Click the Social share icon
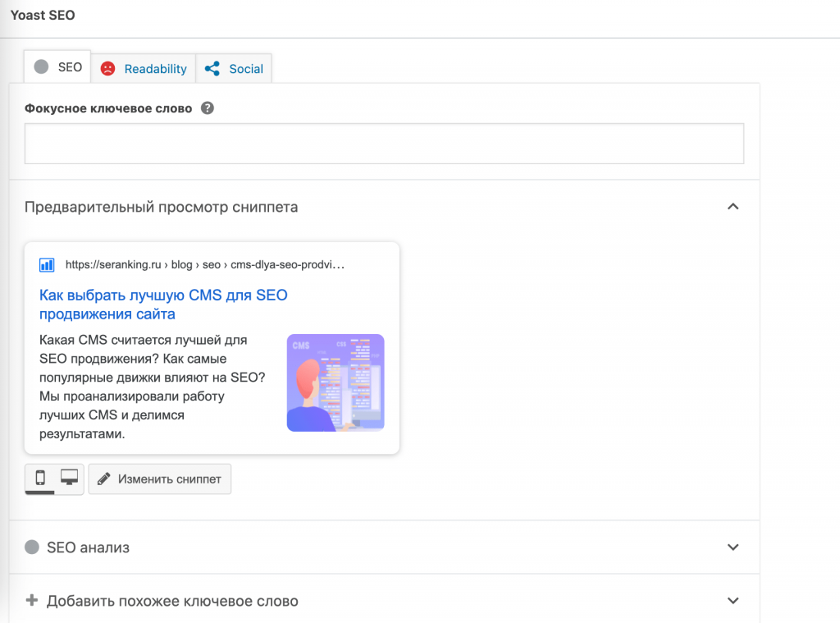This screenshot has height=623, width=840. coord(212,69)
